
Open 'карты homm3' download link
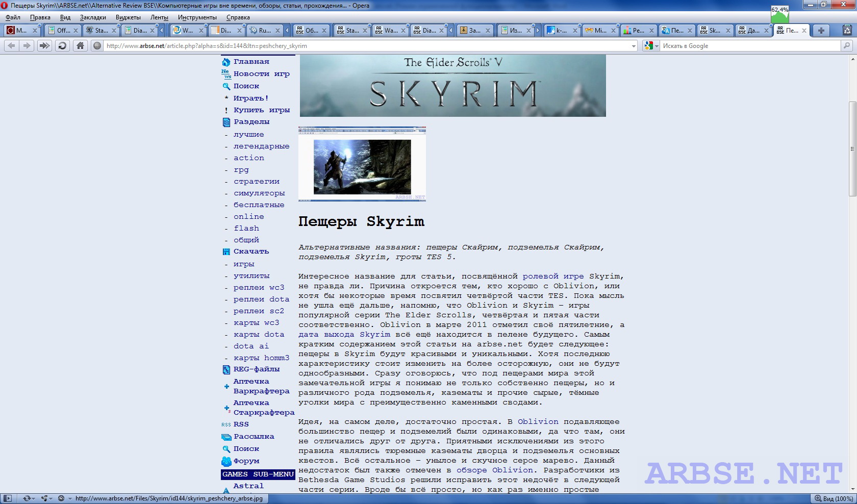[261, 358]
